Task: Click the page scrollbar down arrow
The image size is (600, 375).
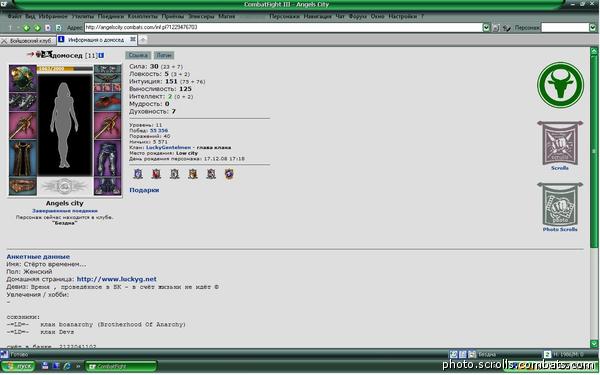Action: tap(593, 344)
